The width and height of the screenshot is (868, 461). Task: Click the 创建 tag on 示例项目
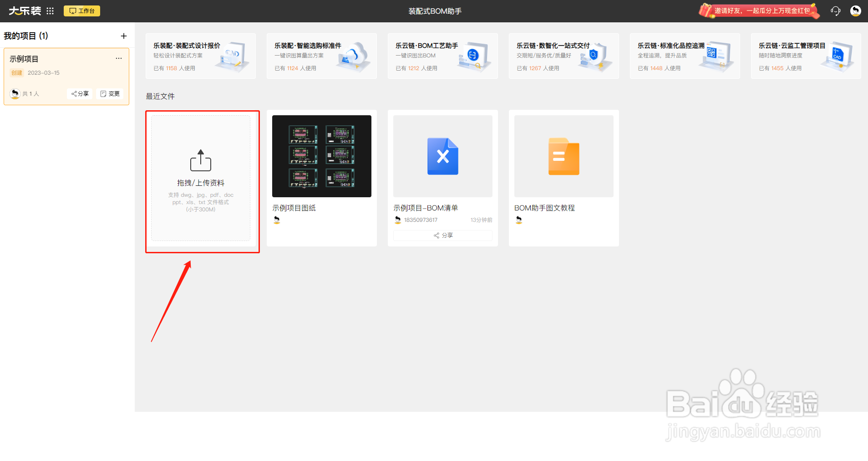point(17,73)
